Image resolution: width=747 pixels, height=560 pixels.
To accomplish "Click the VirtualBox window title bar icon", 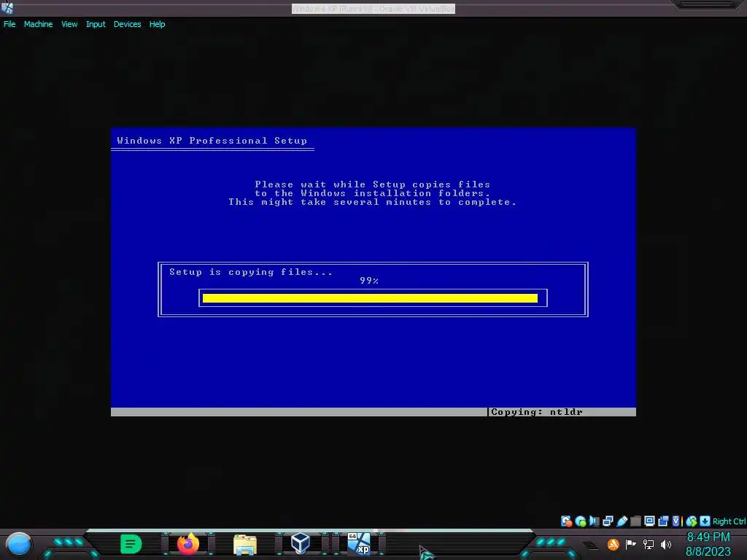I will [7, 8].
